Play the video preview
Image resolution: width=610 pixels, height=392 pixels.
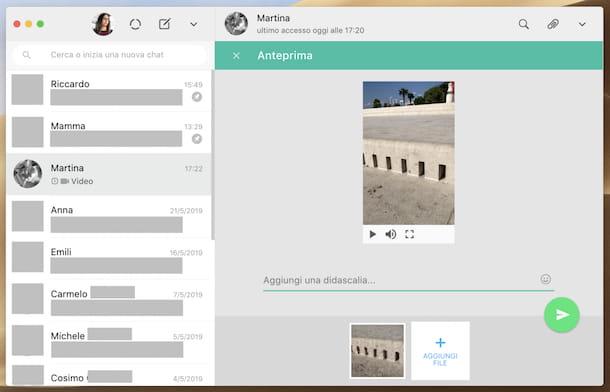pyautogui.click(x=372, y=234)
